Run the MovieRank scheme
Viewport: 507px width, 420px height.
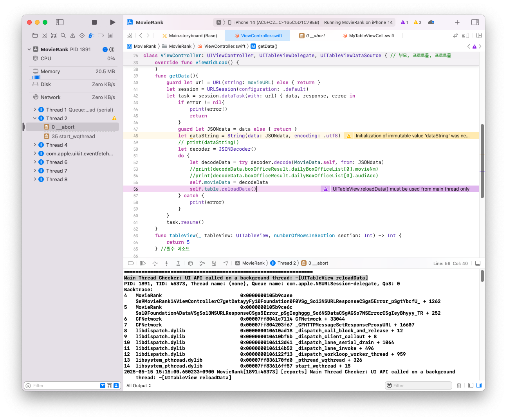112,22
